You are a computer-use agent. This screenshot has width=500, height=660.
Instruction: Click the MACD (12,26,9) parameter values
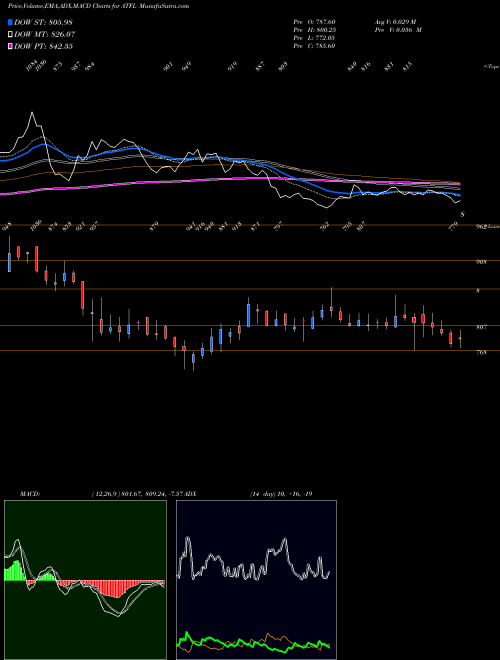(x=137, y=494)
